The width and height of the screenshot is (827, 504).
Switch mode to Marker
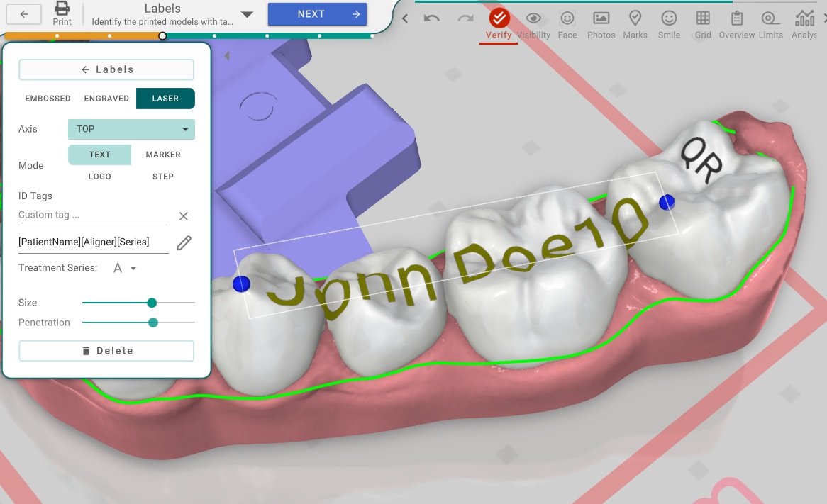tap(163, 155)
